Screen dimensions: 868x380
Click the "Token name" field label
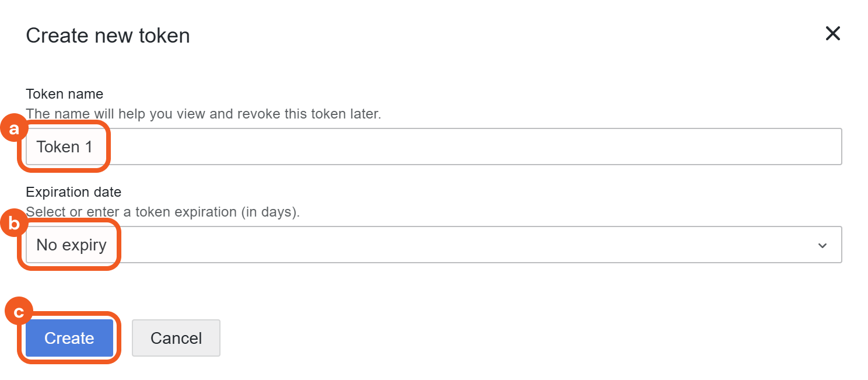64,94
